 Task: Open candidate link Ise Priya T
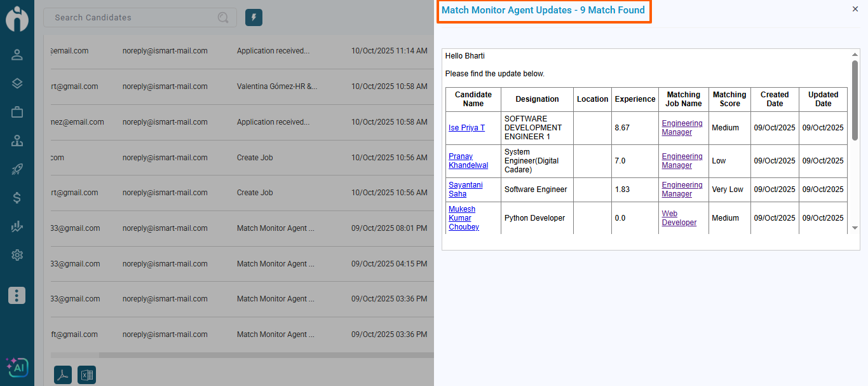click(x=466, y=128)
